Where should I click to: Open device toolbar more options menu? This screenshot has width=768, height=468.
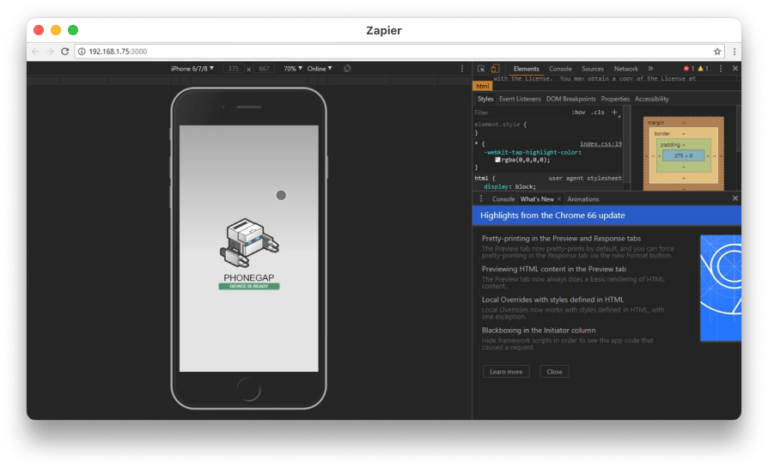point(462,69)
